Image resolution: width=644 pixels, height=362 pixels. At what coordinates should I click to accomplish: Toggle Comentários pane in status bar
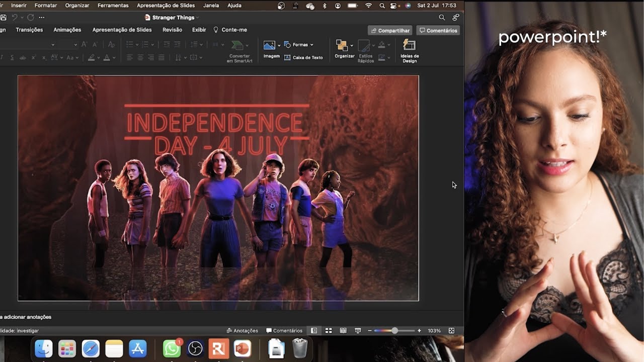tap(284, 331)
